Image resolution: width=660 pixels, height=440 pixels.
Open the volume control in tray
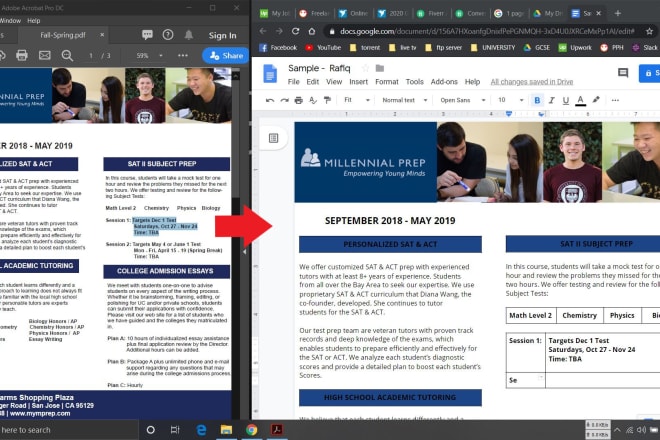(641, 430)
